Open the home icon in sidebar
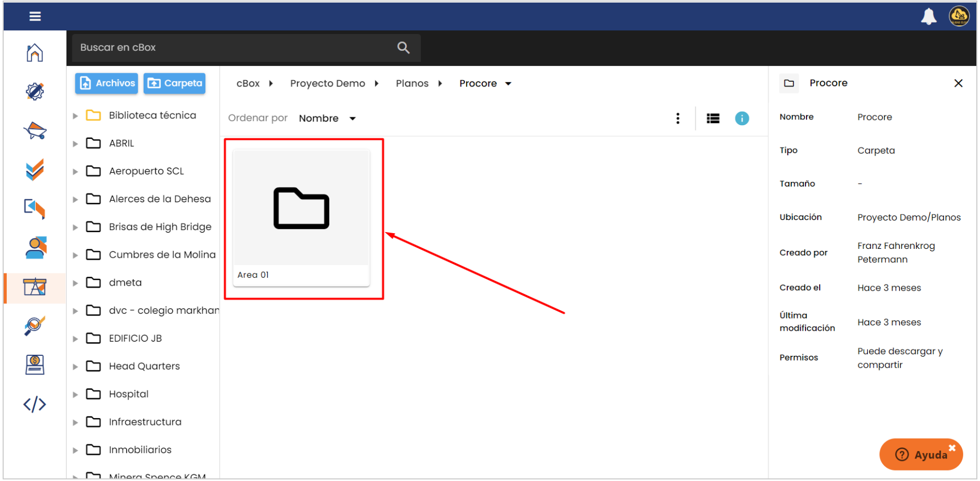 (x=35, y=53)
